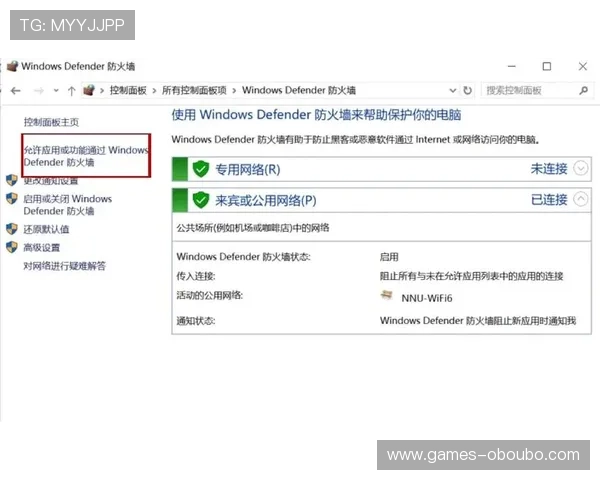Close the Windows Defender 防火墙 window
Viewport: 600px width, 480px height.
[582, 66]
